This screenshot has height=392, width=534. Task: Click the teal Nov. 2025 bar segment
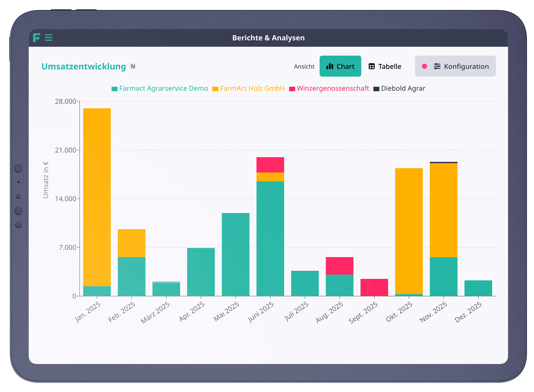(x=443, y=277)
